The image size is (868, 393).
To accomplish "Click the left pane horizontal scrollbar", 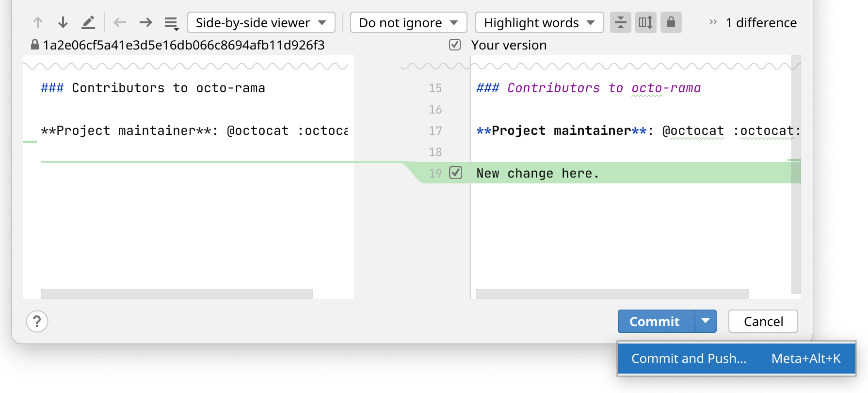I will pos(177,294).
